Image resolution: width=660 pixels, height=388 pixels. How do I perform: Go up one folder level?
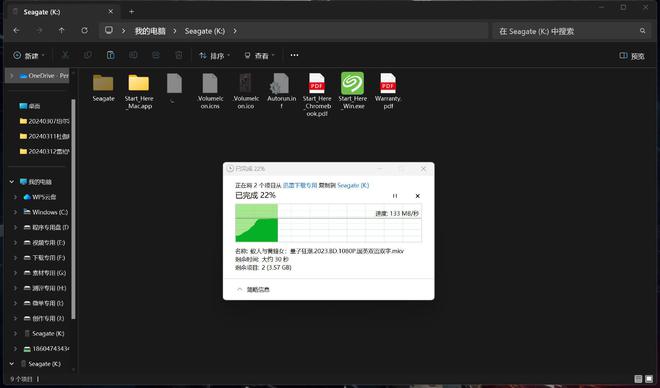[61, 31]
